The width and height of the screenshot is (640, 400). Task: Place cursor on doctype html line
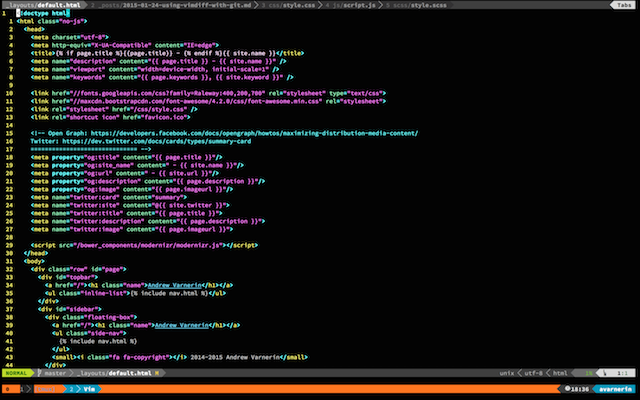(43, 13)
